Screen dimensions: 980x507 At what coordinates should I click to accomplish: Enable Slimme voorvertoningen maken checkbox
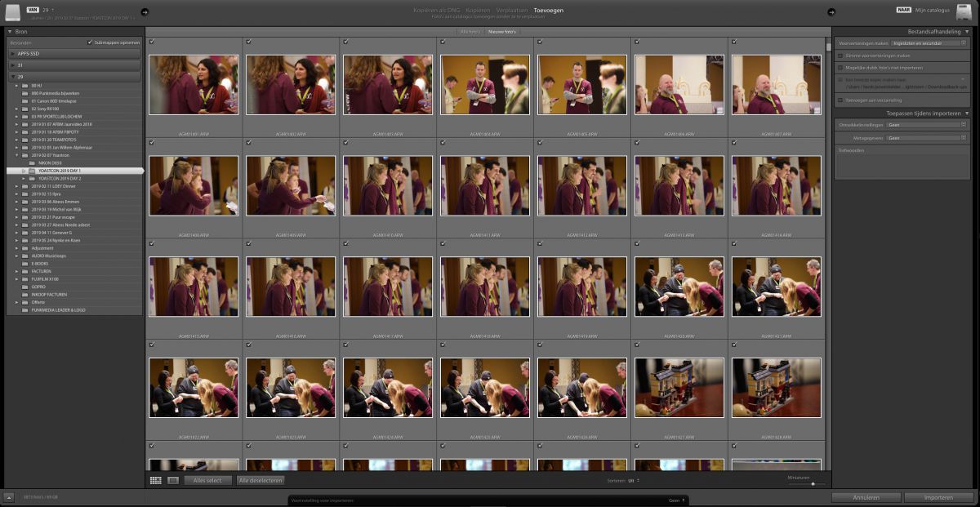point(840,55)
